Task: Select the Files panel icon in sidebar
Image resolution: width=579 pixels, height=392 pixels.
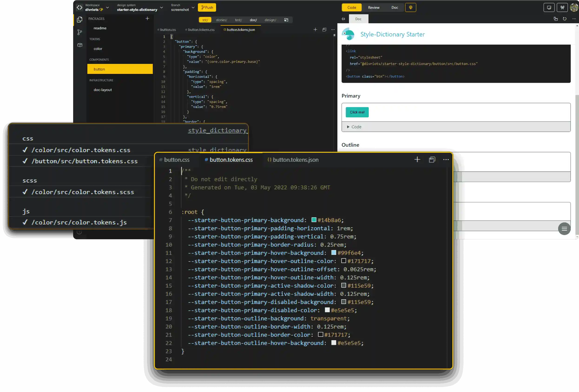Action: 80,19
